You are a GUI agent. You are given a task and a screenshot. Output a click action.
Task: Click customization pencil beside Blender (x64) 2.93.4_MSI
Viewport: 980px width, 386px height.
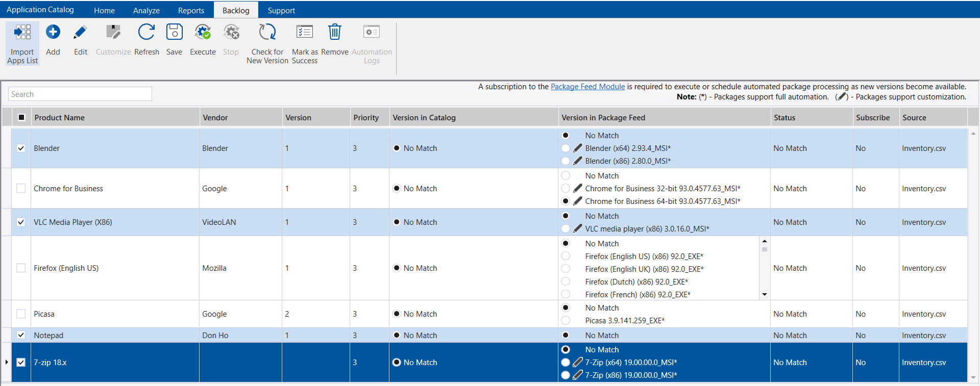[578, 148]
